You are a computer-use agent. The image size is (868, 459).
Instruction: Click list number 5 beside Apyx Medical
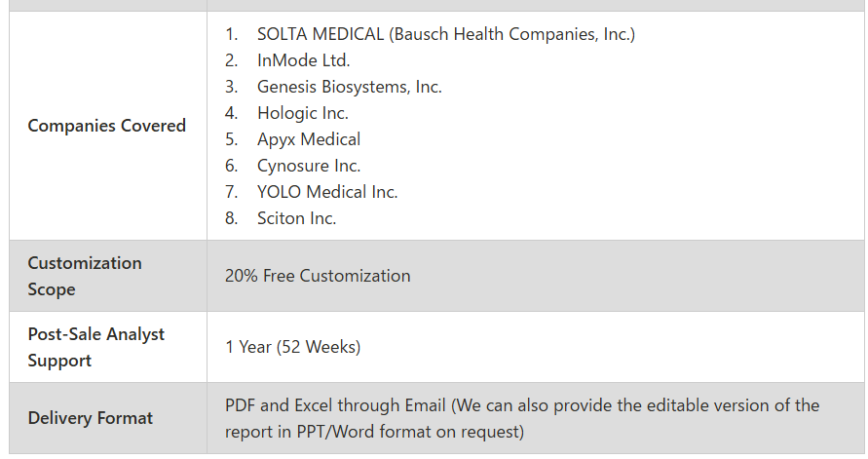pyautogui.click(x=232, y=139)
